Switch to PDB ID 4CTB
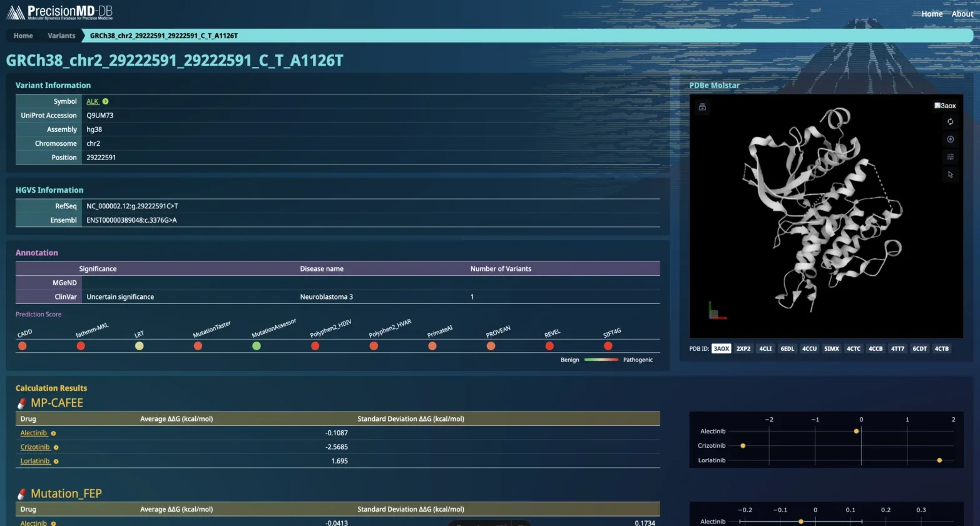The height and width of the screenshot is (526, 980). coord(942,348)
